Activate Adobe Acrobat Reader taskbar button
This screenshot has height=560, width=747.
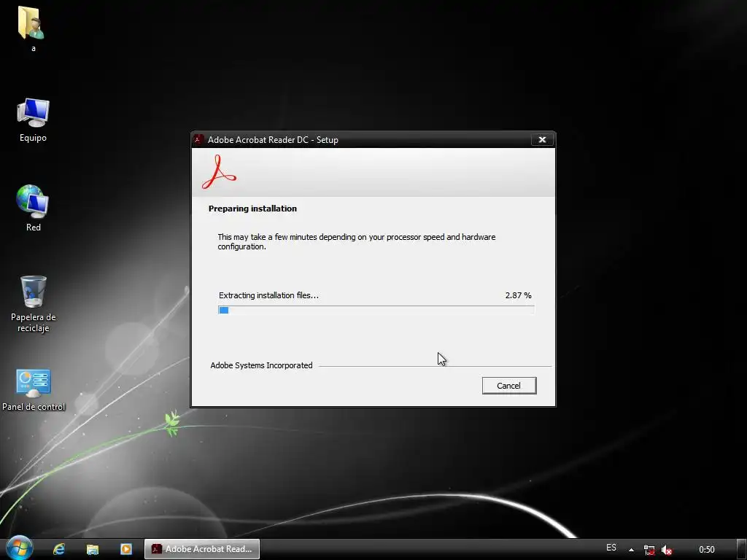click(x=202, y=549)
